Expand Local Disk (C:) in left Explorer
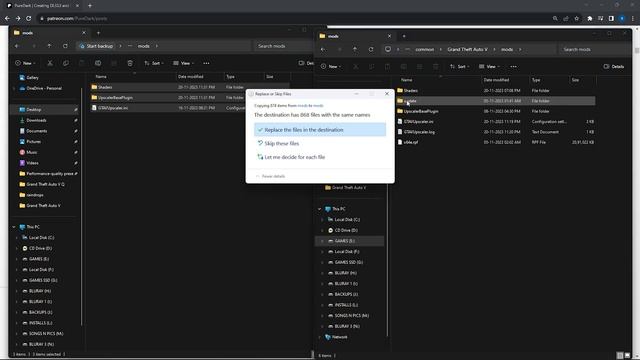This screenshot has width=640, height=360. point(17,238)
